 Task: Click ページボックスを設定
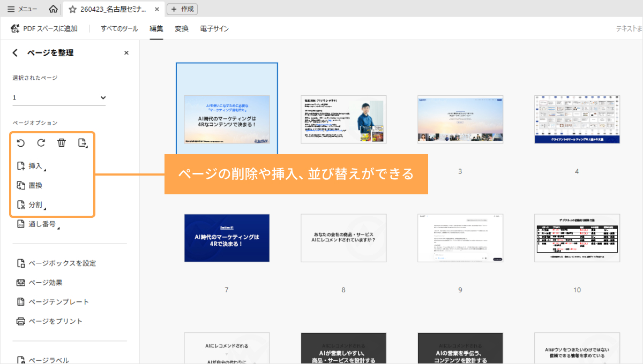point(56,263)
